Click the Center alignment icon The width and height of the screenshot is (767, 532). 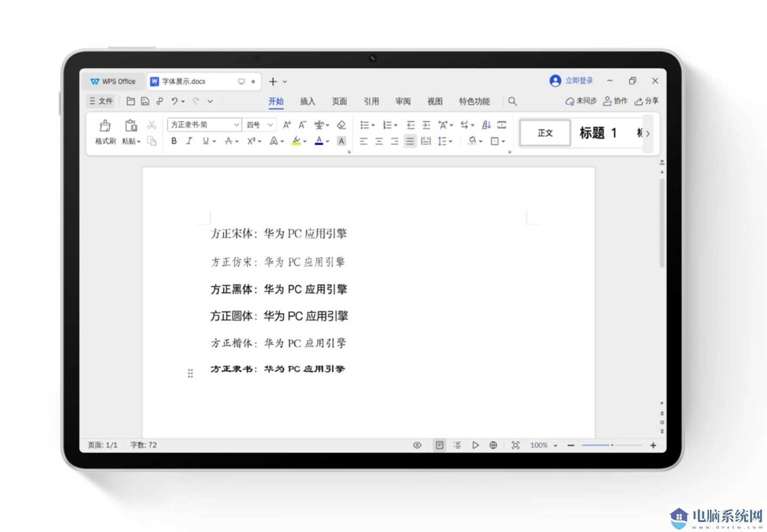(379, 141)
